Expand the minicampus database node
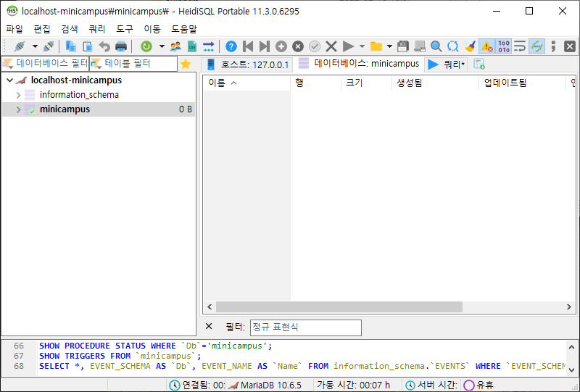580x392 pixels. click(x=19, y=109)
